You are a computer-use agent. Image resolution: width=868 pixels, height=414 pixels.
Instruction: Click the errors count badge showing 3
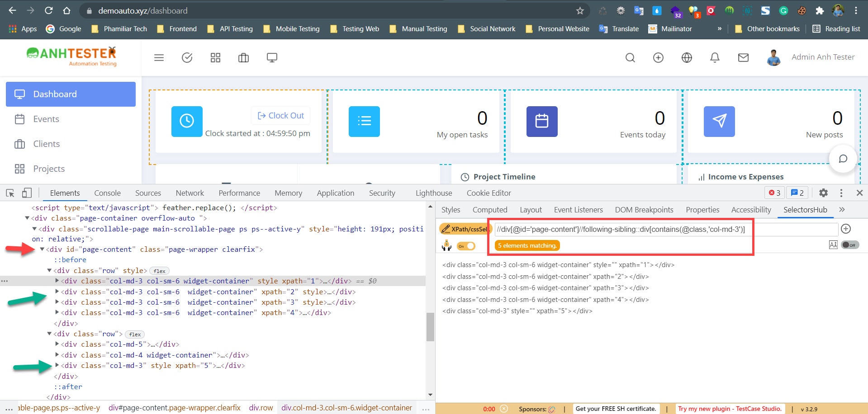(x=775, y=193)
